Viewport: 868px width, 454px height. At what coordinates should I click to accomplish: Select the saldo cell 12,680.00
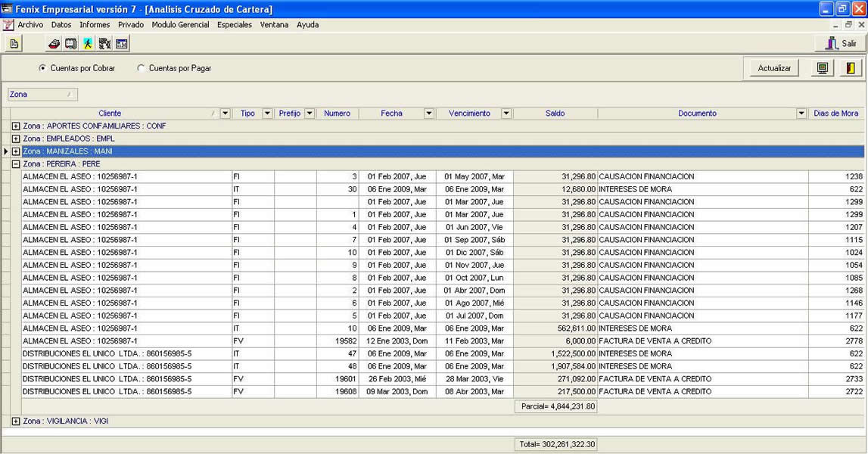pos(555,189)
